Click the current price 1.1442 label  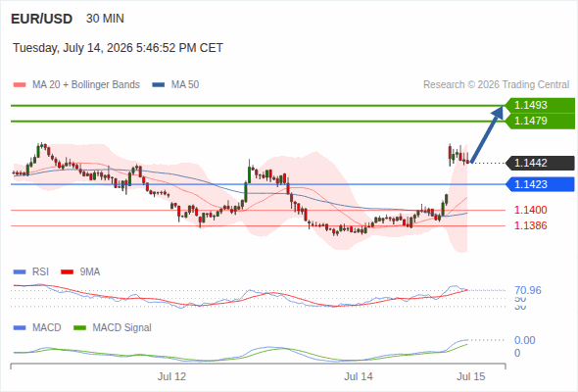pos(540,163)
